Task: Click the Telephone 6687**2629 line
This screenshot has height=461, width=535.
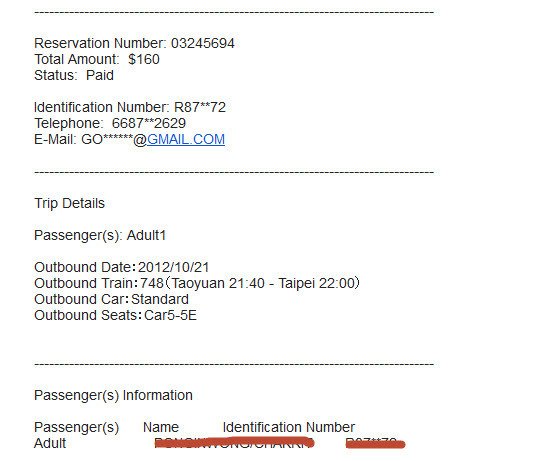Action: [x=110, y=123]
